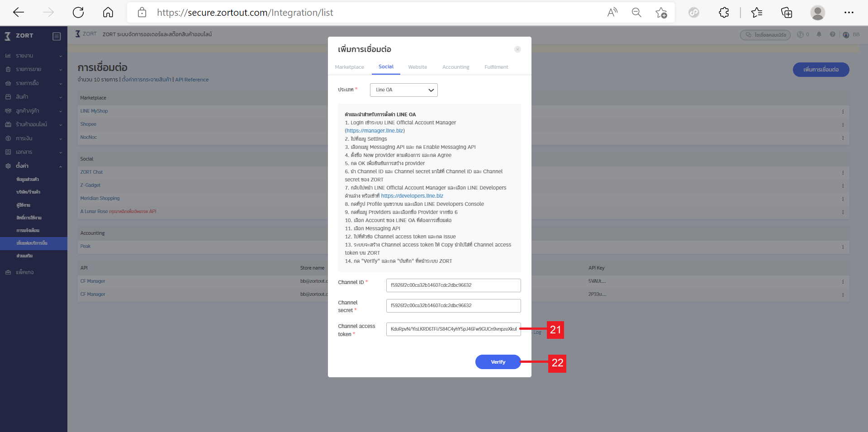The width and height of the screenshot is (868, 432).
Task: Click the ZORT logo in sidebar
Action: click(19, 36)
